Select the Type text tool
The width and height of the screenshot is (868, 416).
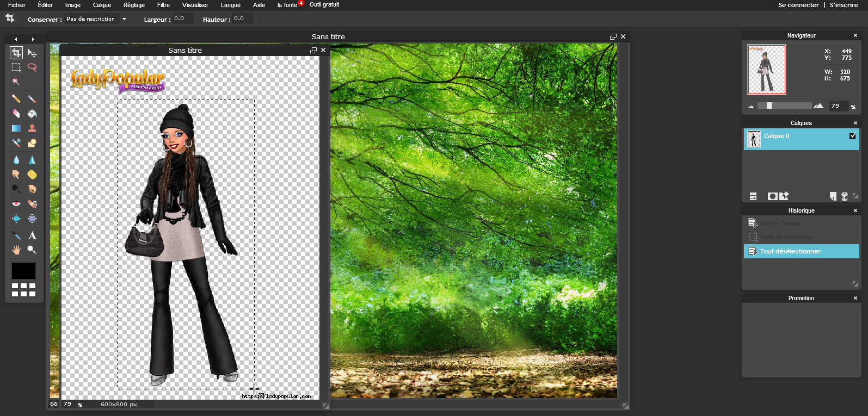(x=32, y=235)
